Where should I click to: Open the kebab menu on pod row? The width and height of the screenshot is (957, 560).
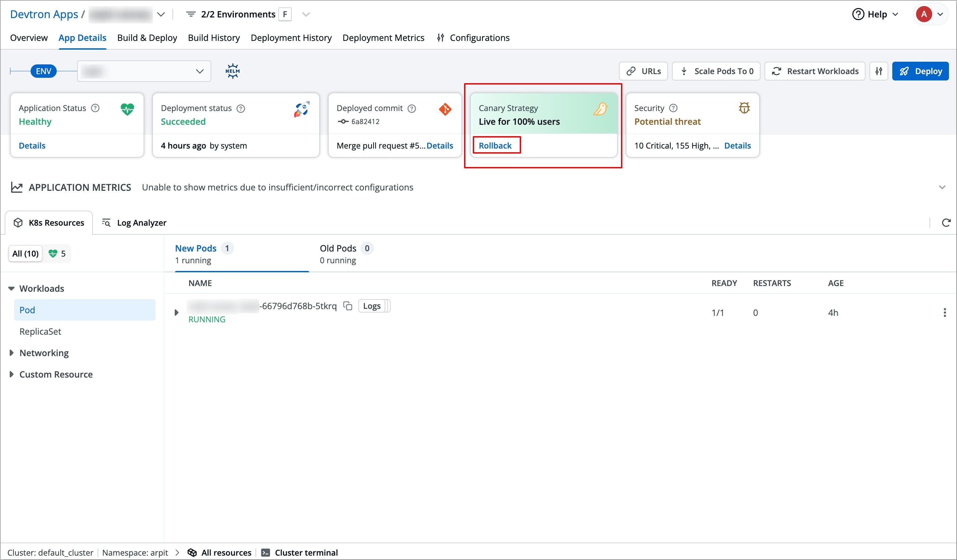945,312
